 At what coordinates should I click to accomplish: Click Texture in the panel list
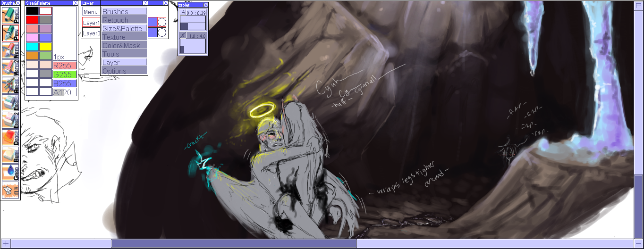point(124,37)
